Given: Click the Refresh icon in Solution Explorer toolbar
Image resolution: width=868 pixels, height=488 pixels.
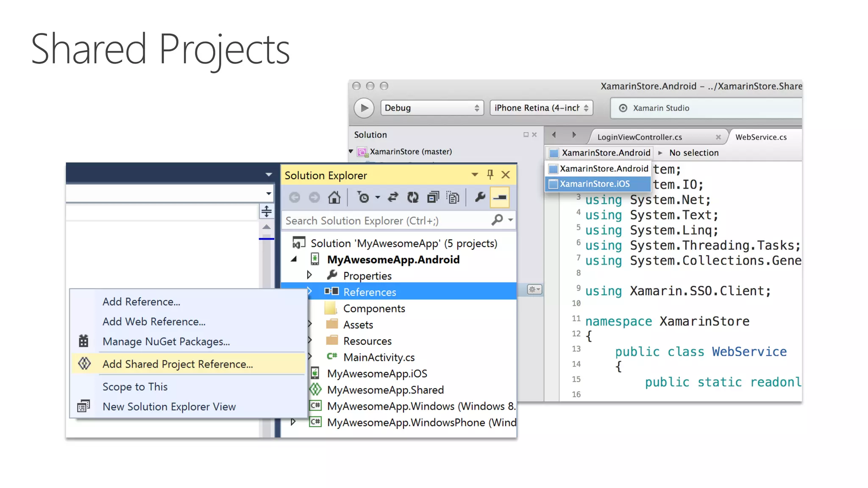Looking at the screenshot, I should coord(412,197).
